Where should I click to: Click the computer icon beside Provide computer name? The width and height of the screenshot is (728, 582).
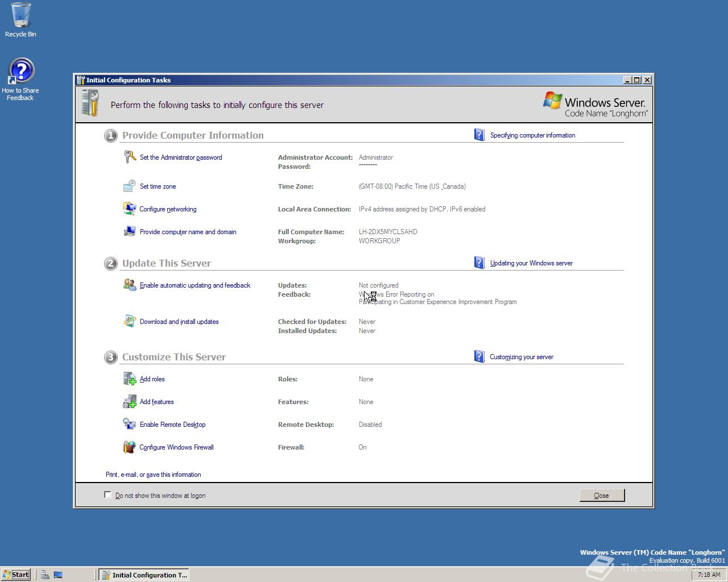click(130, 231)
